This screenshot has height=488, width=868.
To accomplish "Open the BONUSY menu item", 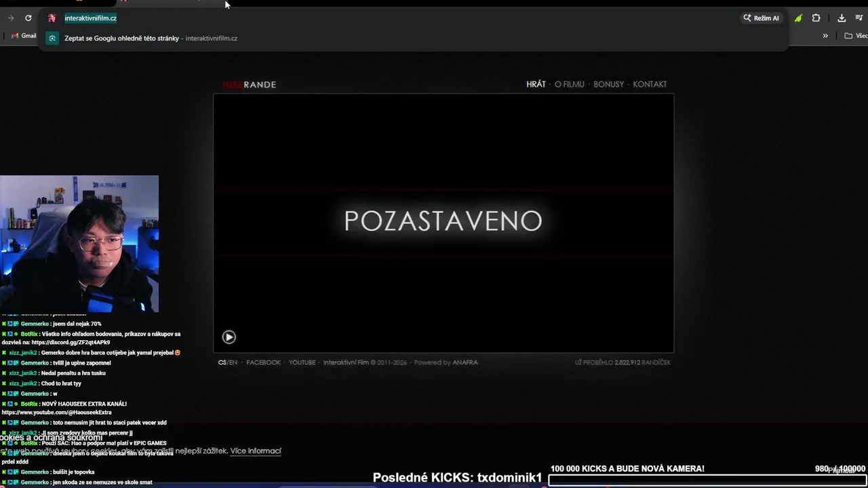I will [608, 84].
